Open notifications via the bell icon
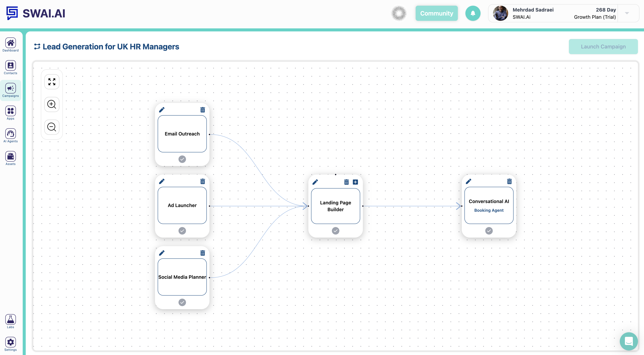 point(473,13)
